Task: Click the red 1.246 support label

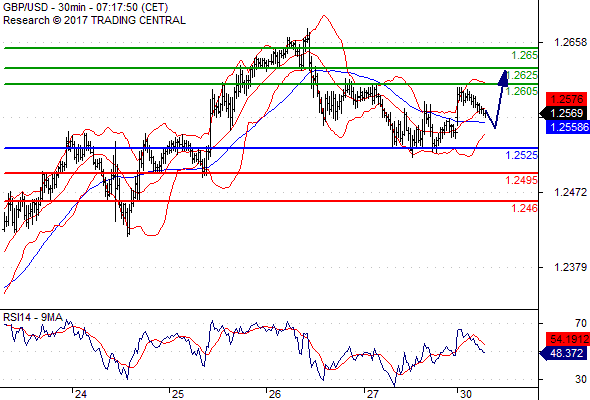Action: tap(524, 208)
